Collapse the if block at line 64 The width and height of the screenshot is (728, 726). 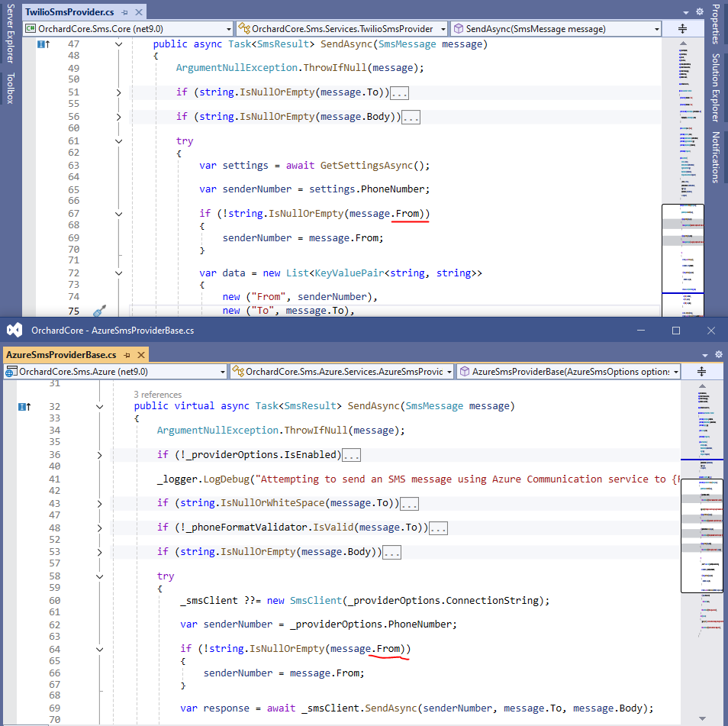99,650
